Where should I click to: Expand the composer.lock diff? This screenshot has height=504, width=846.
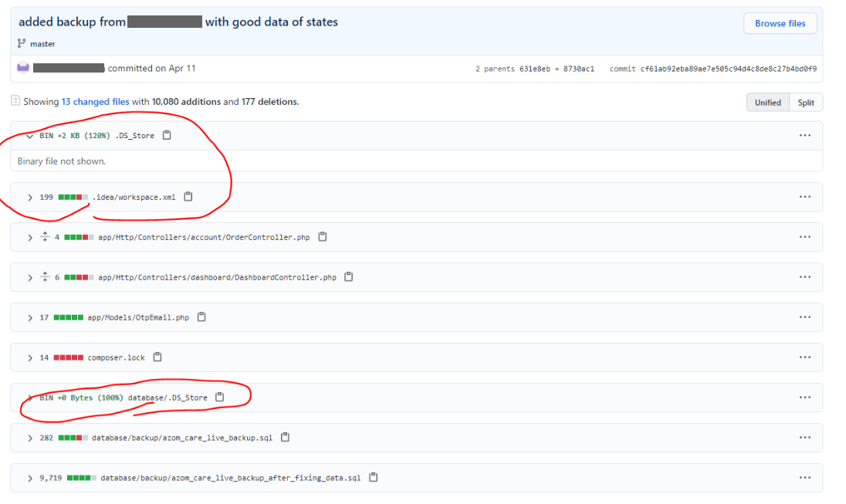[x=29, y=358]
